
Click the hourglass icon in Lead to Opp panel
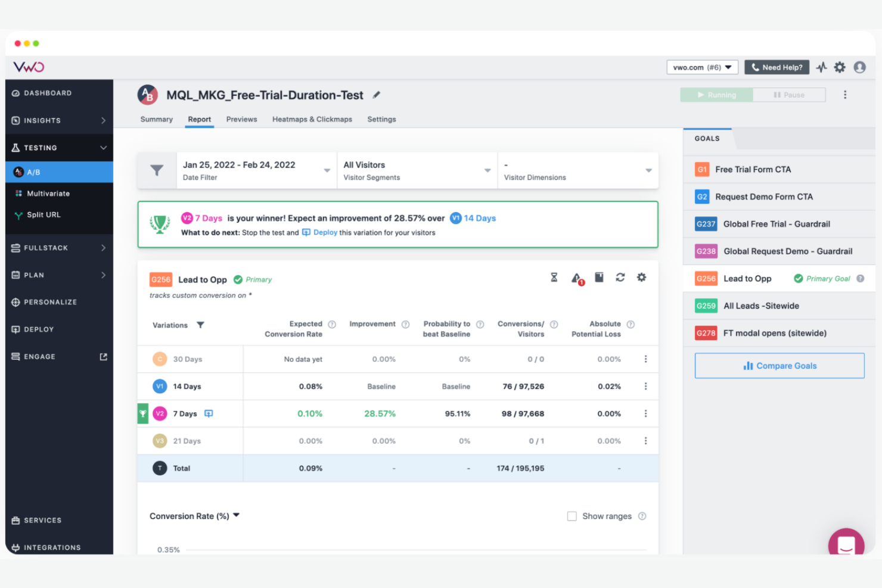pyautogui.click(x=554, y=278)
